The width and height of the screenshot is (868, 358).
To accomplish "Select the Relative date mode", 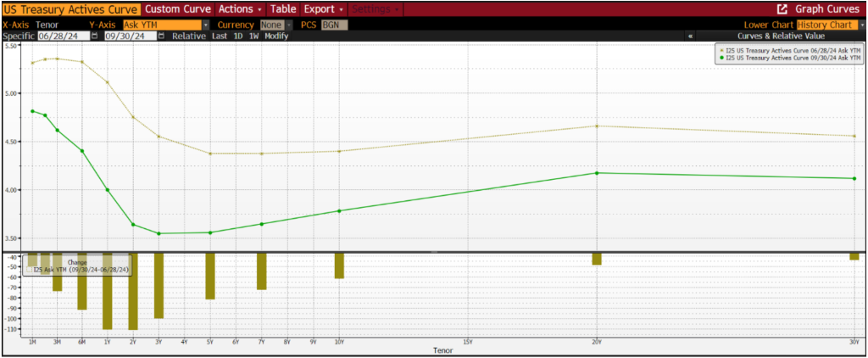I will tap(189, 36).
